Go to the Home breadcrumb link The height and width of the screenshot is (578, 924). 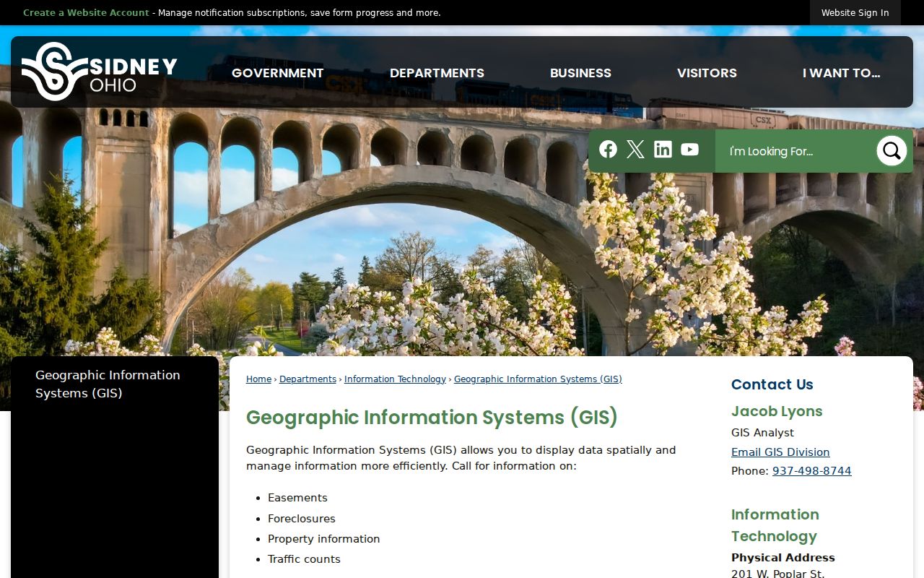[258, 379]
